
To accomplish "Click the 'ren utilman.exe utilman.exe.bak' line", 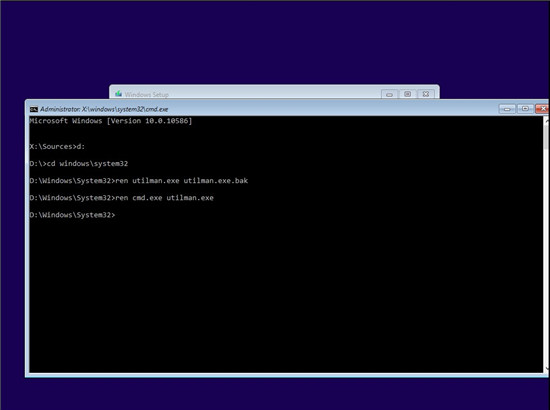I will 139,181.
